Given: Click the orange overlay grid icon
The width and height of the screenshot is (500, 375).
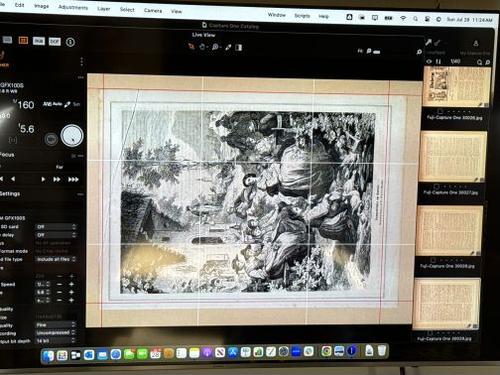Looking at the screenshot, I should (x=23, y=41).
